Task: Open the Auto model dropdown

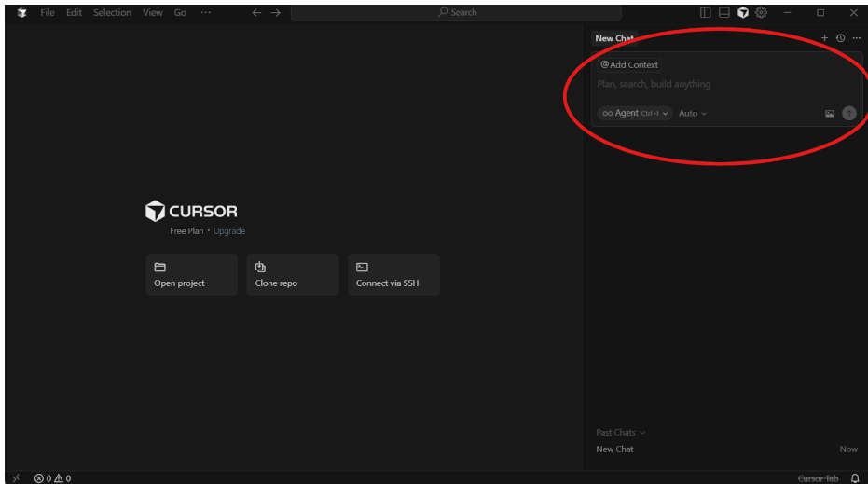Action: tap(693, 113)
